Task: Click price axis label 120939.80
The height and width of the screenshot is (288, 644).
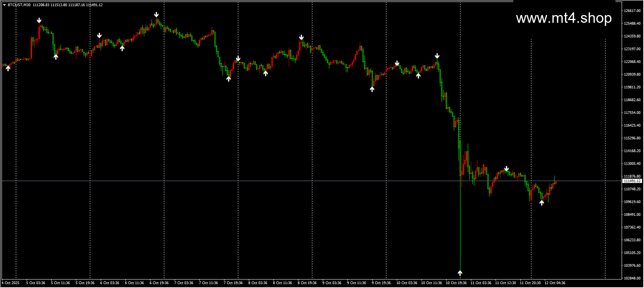Action: tap(632, 75)
